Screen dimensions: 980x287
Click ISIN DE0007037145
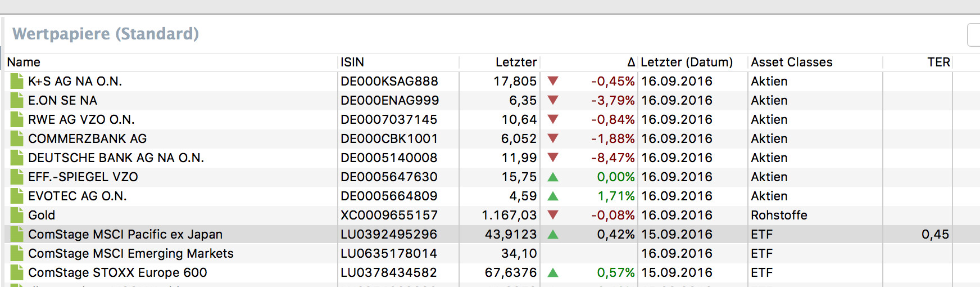pos(389,119)
